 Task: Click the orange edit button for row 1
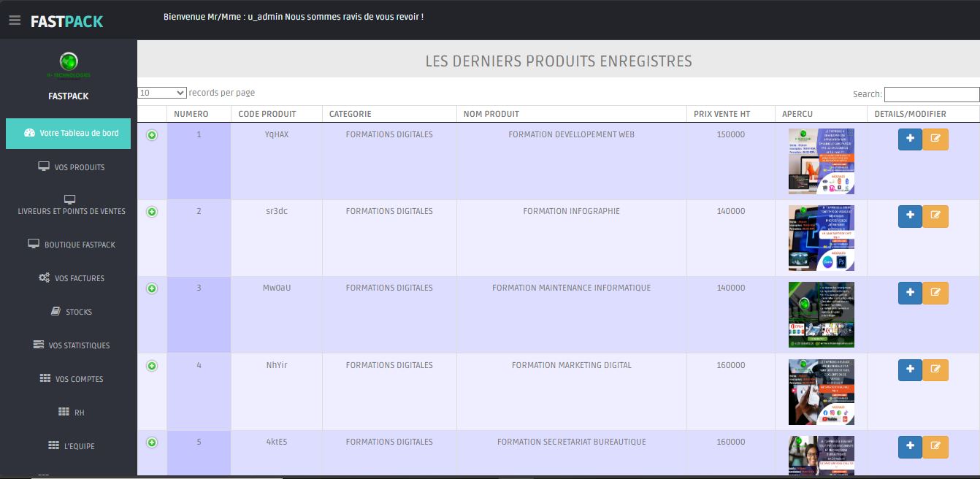935,139
